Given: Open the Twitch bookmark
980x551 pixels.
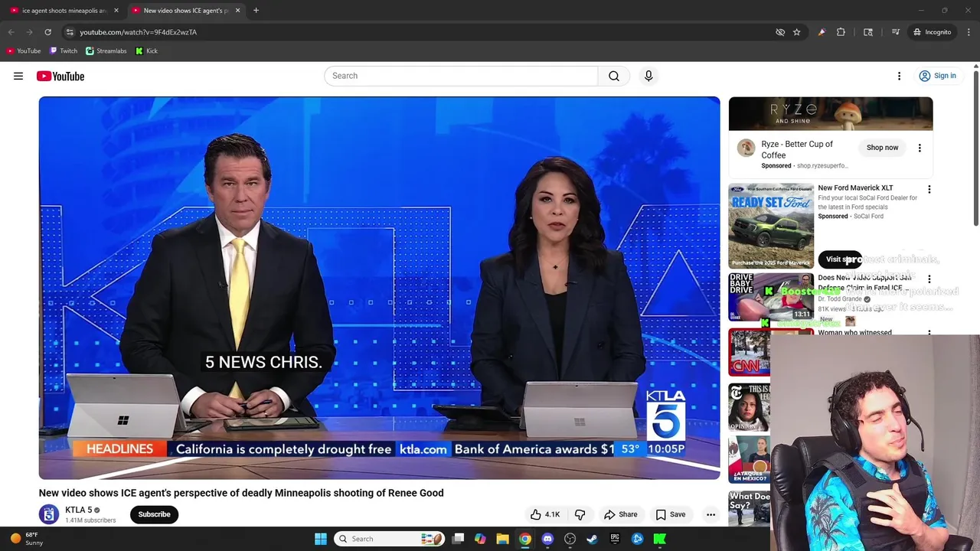Looking at the screenshot, I should [x=64, y=51].
